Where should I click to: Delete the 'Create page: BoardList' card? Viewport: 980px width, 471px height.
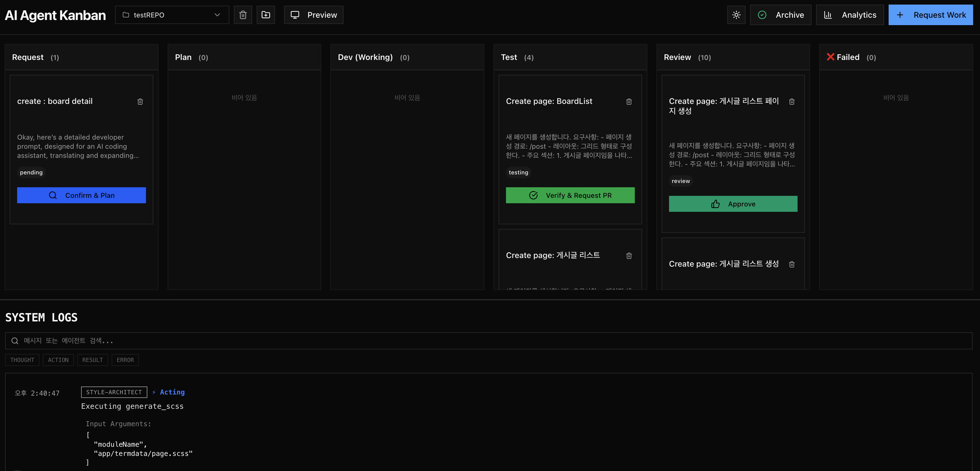click(629, 102)
